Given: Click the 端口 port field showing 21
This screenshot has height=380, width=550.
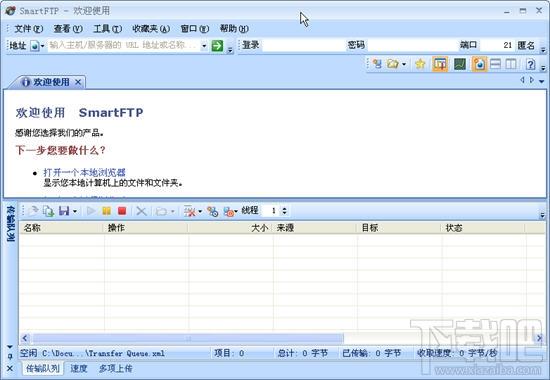Looking at the screenshot, I should (497, 46).
